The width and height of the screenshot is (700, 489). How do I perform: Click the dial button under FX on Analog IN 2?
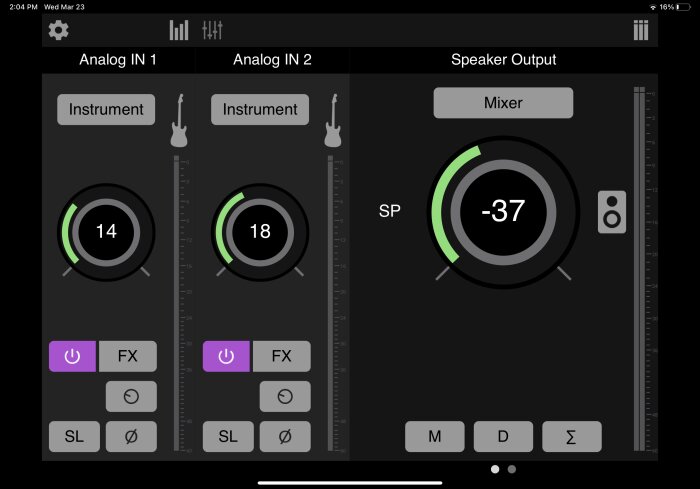[x=285, y=397]
